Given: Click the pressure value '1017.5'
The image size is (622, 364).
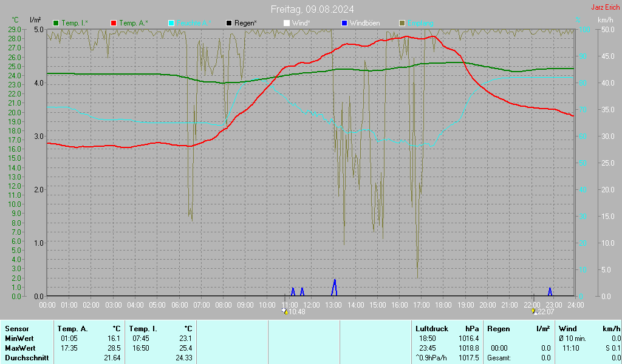Looking at the screenshot, I should (x=470, y=358).
